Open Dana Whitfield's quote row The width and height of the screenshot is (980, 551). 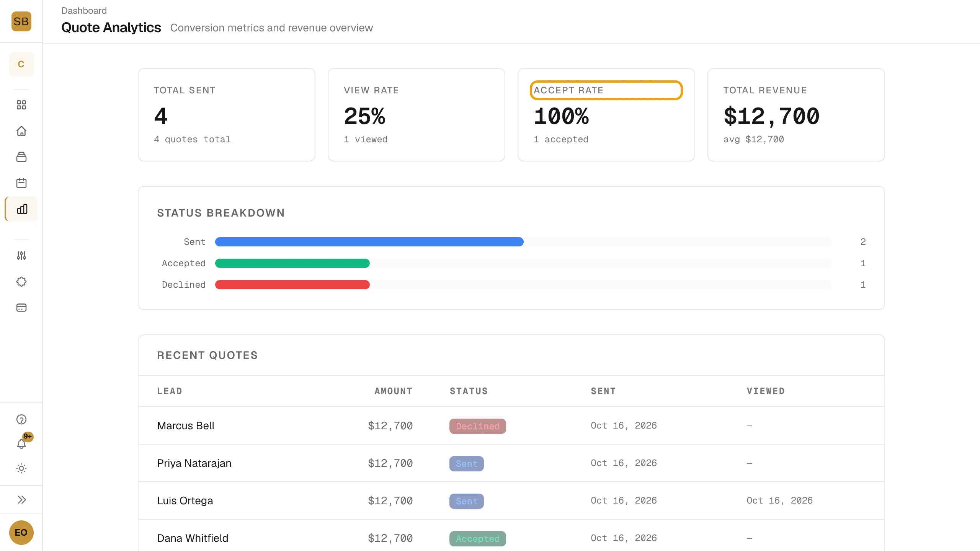click(511, 536)
